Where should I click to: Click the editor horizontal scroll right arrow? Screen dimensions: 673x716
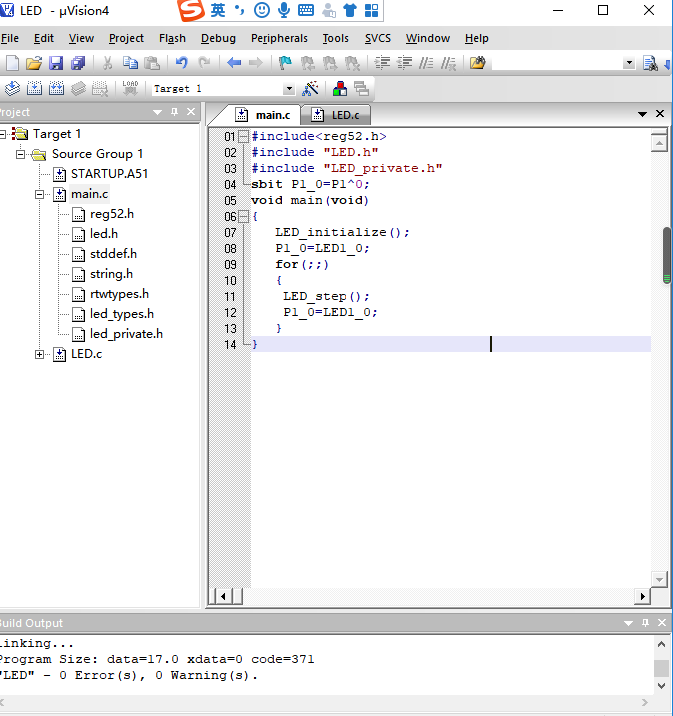coord(642,596)
